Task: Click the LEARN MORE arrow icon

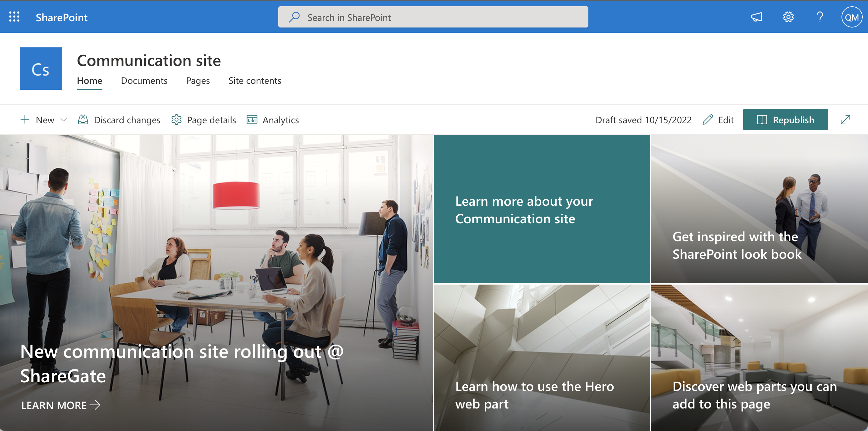Action: point(95,405)
